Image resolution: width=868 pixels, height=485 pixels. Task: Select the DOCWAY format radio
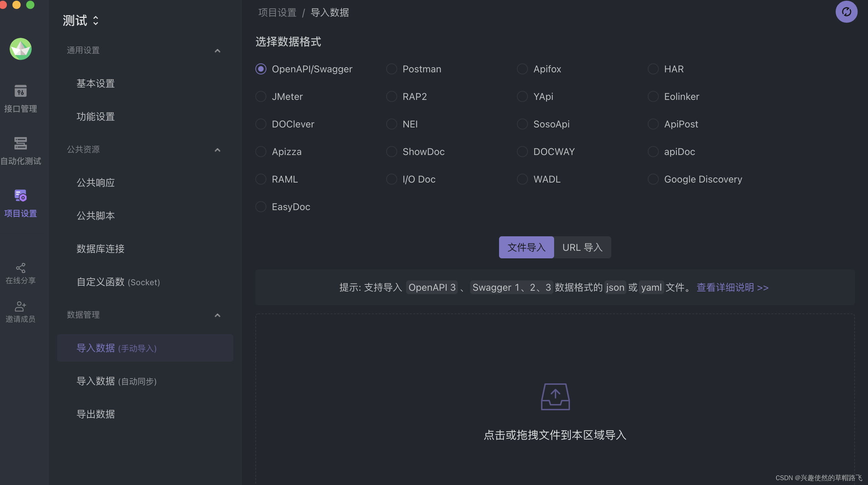click(522, 152)
